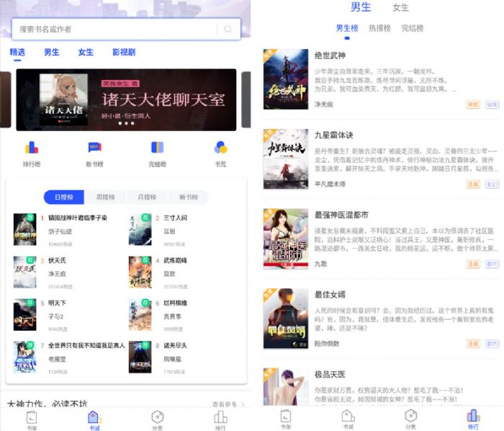Select the 完结榜 tab beside 热搜榜
This screenshot has height=431, width=504.
pos(413,29)
